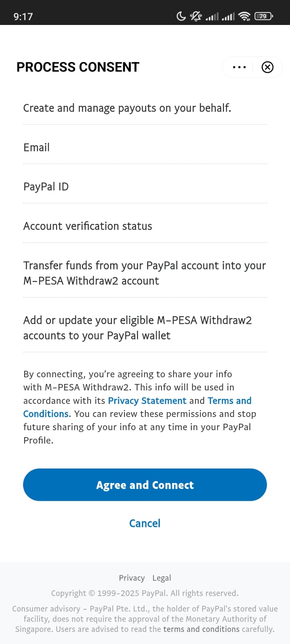The image size is (290, 644).
Task: Close the Process Consent dialog
Action: (x=267, y=67)
